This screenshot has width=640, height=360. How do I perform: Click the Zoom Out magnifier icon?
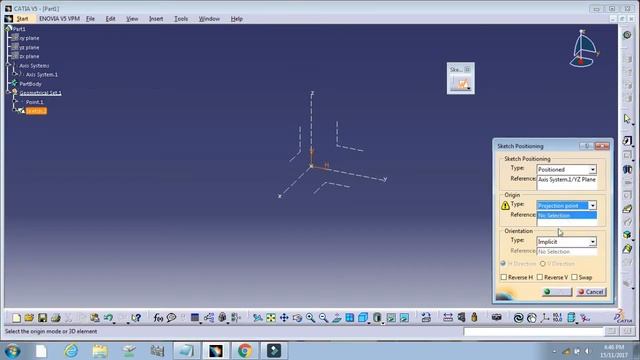coord(323,318)
